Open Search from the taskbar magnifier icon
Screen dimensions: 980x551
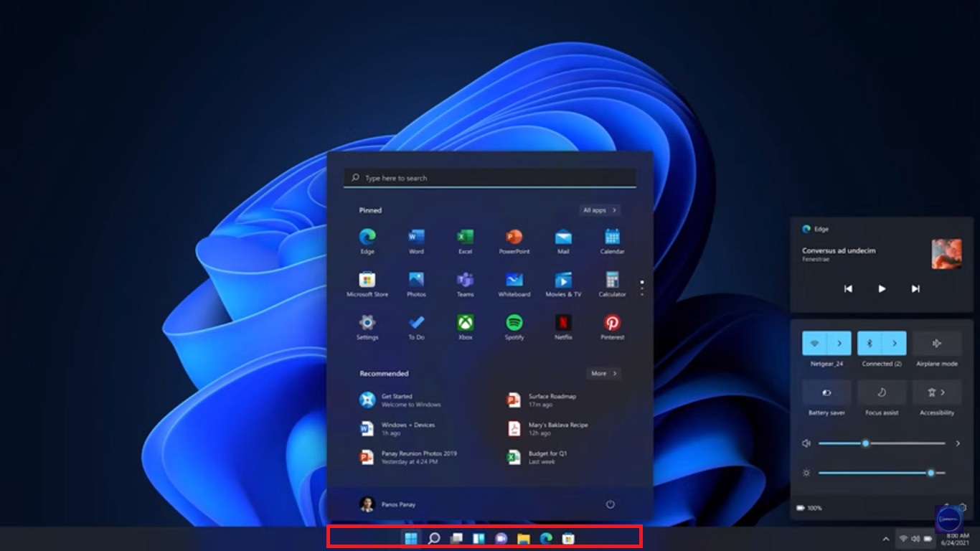pyautogui.click(x=433, y=538)
